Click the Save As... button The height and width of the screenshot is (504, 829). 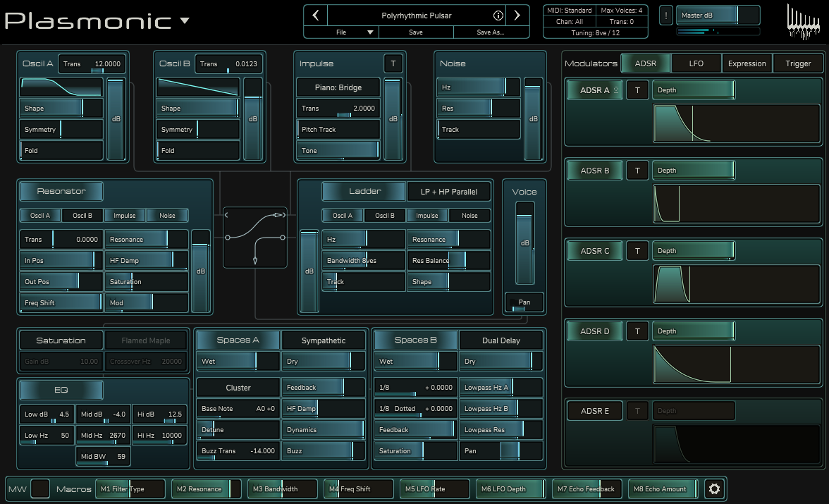click(491, 32)
